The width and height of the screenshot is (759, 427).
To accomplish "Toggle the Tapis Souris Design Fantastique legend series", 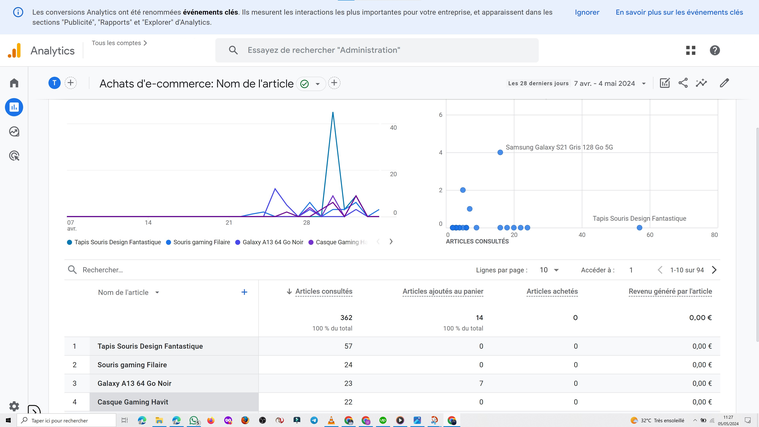I will pyautogui.click(x=116, y=242).
